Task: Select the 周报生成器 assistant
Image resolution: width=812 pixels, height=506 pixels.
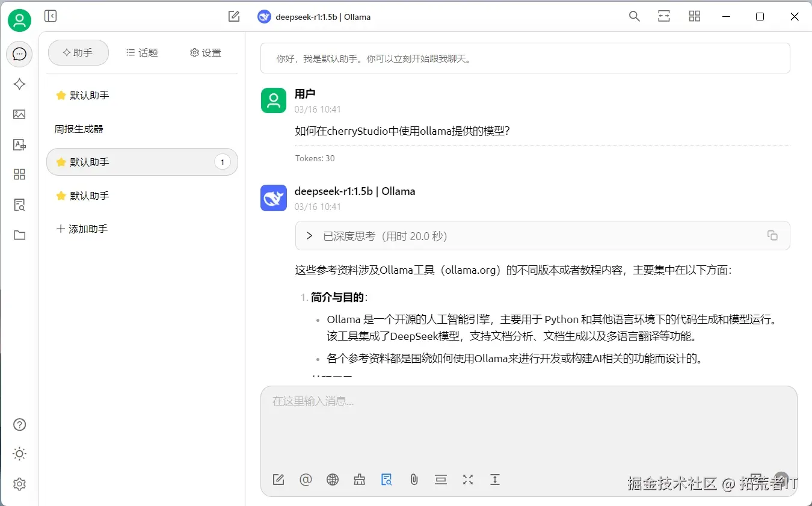Action: tap(142, 129)
